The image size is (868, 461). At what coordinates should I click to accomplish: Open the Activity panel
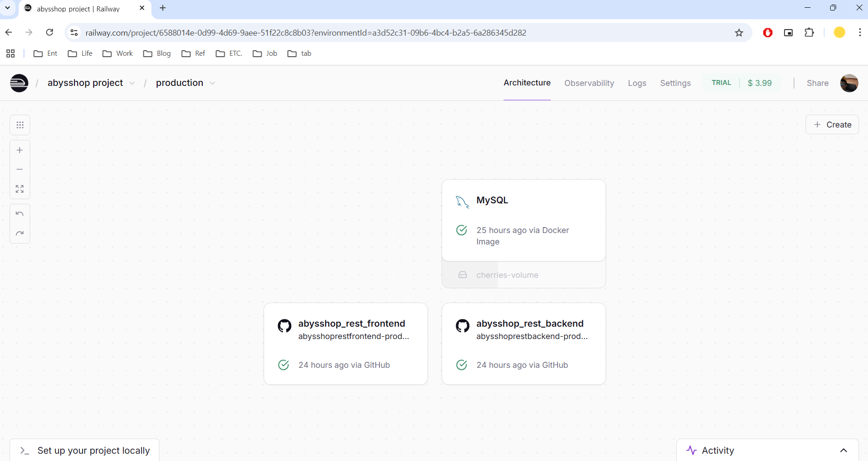click(767, 450)
